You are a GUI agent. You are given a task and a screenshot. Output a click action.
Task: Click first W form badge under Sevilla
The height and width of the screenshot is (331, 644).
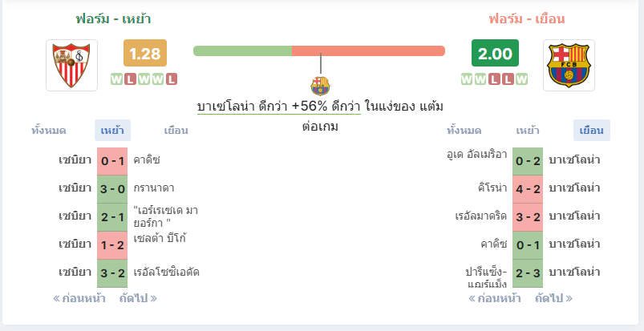pos(116,79)
